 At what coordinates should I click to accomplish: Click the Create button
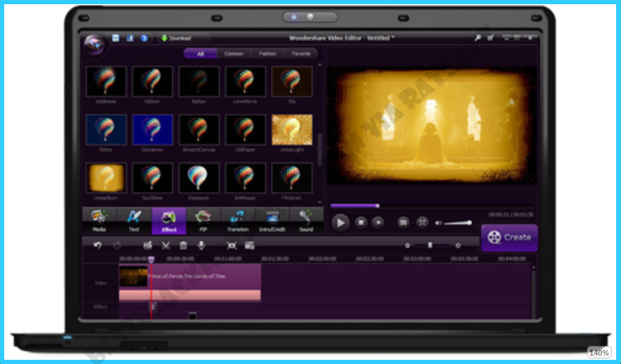[509, 238]
